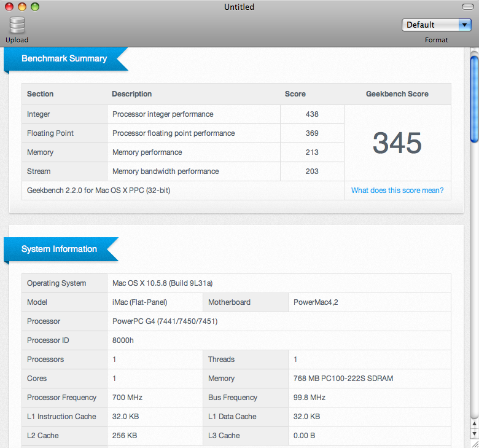The height and width of the screenshot is (448, 479).
Task: Click the Benchmark Summary section banner
Action: 64,58
